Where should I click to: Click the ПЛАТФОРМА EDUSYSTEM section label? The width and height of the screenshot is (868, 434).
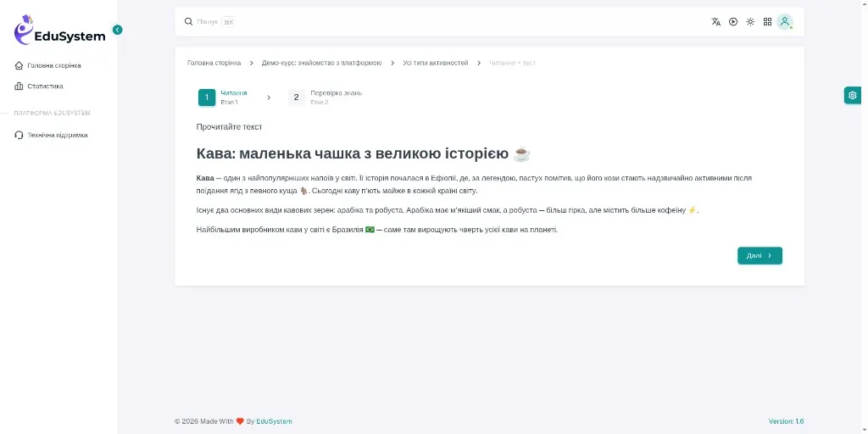(x=52, y=113)
